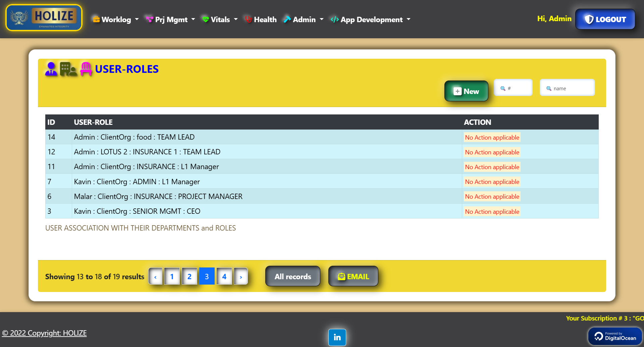Select row Admin : LOTUS 2 : INSURANCE 1
The width and height of the screenshot is (644, 347).
tap(322, 152)
